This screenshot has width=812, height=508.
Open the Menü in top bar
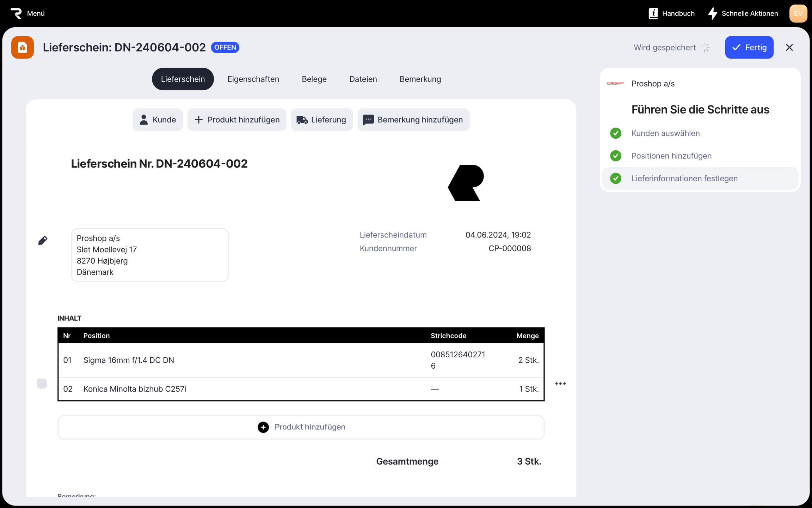tap(36, 13)
